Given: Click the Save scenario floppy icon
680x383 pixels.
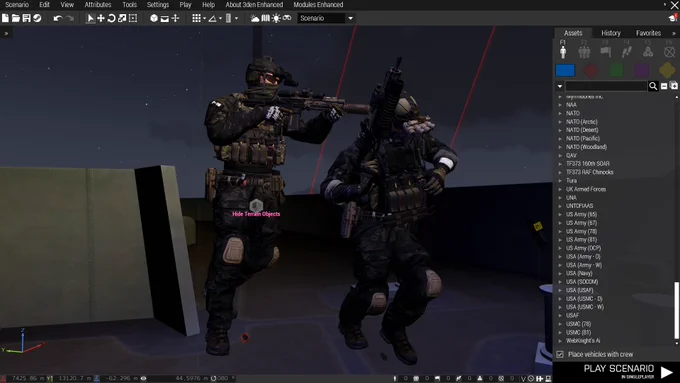Looking at the screenshot, I should pyautogui.click(x=26, y=18).
